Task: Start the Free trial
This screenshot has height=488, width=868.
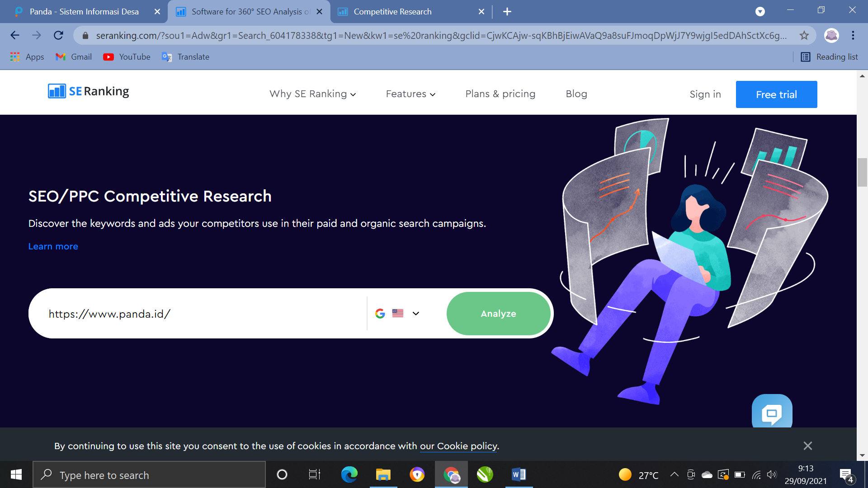Action: (777, 94)
